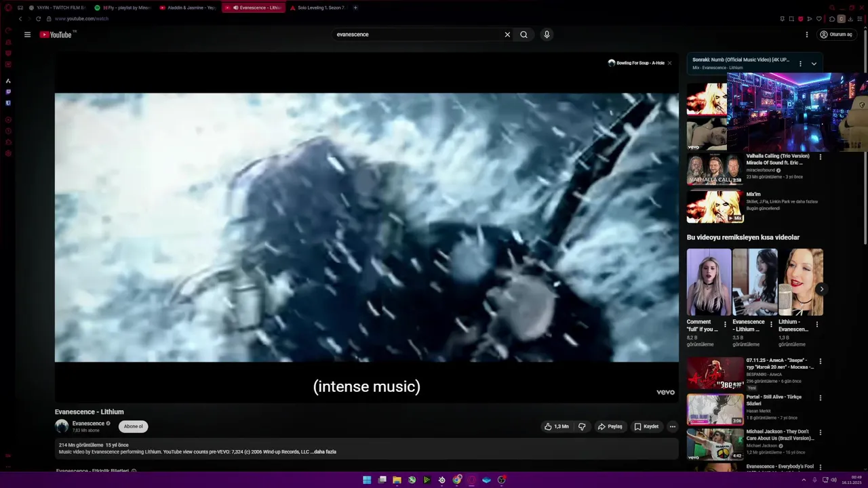Open Portal - Still Alive thumbnail
Image resolution: width=868 pixels, height=488 pixels.
[715, 409]
